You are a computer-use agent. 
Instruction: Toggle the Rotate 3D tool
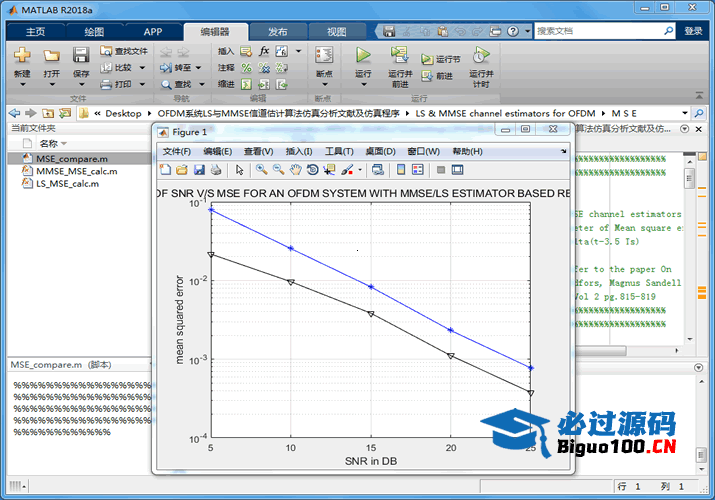point(312,170)
